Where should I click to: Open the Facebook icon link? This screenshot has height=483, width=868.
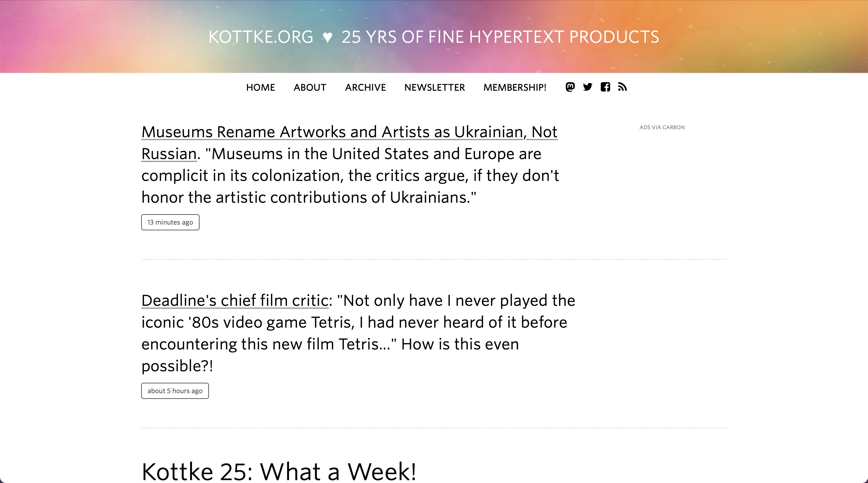605,87
